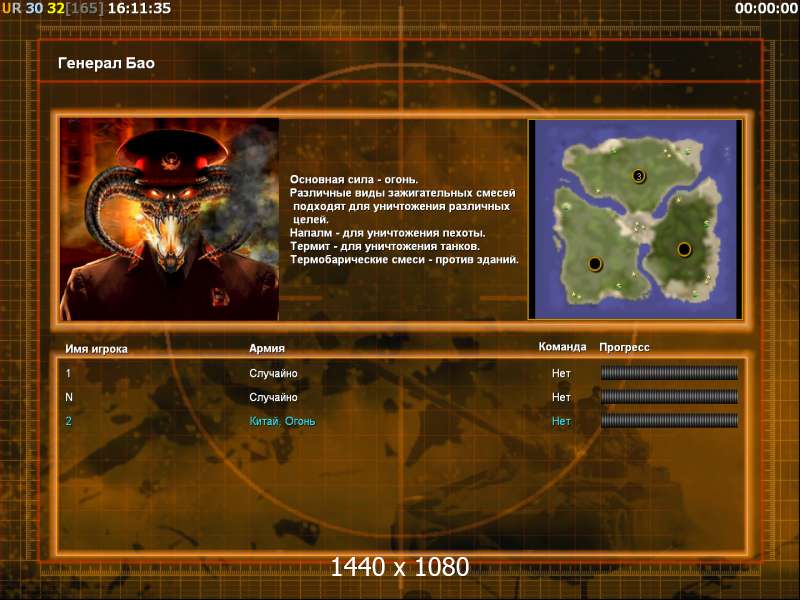Viewport: 800px width, 600px height.
Task: Click start position marker 3 on the minimap
Action: pos(638,176)
